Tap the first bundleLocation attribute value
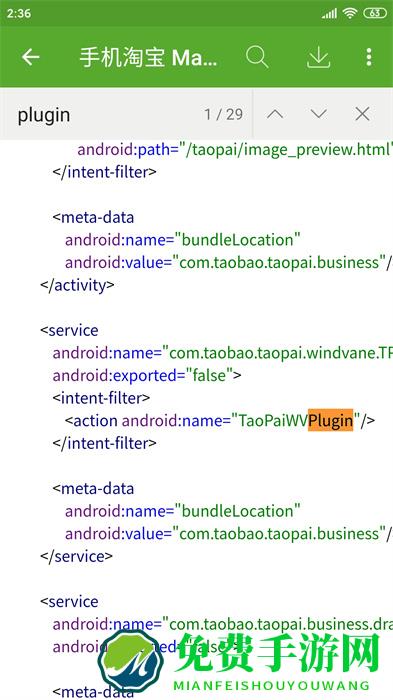Image resolution: width=393 pixels, height=700 pixels. (x=238, y=240)
